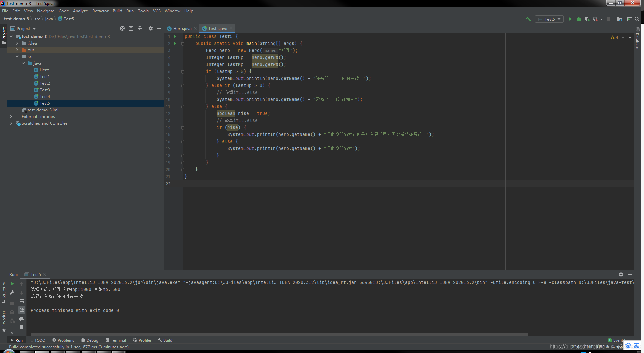Image resolution: width=644 pixels, height=353 pixels.
Task: Go to previous highlighted error arrow
Action: click(623, 37)
